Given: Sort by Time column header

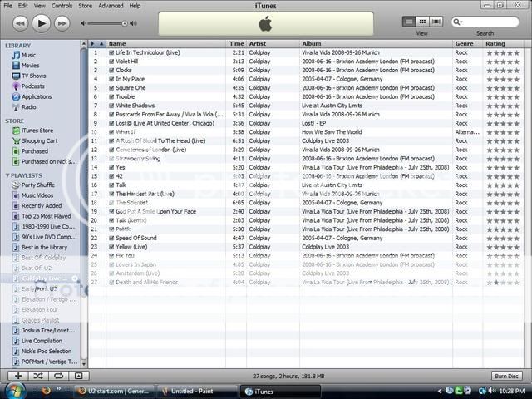Looking at the screenshot, I should (x=236, y=44).
